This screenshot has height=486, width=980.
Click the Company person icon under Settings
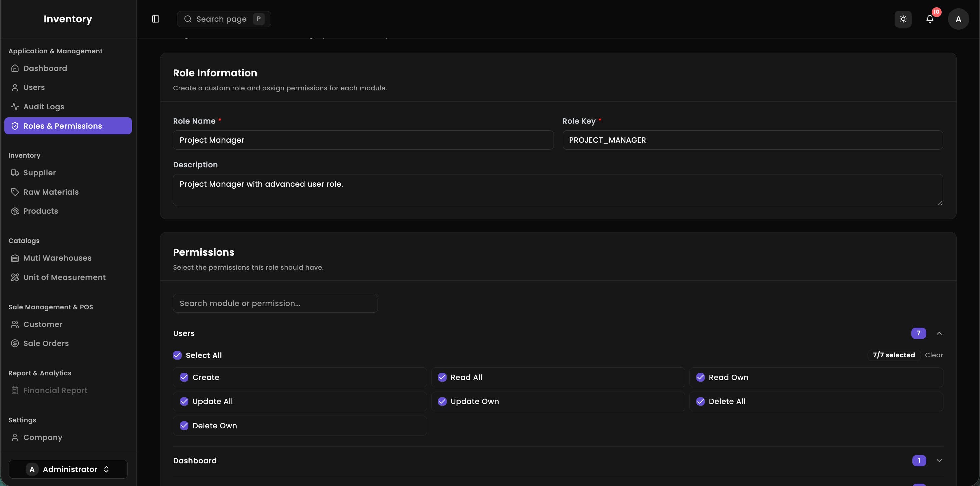pyautogui.click(x=15, y=437)
